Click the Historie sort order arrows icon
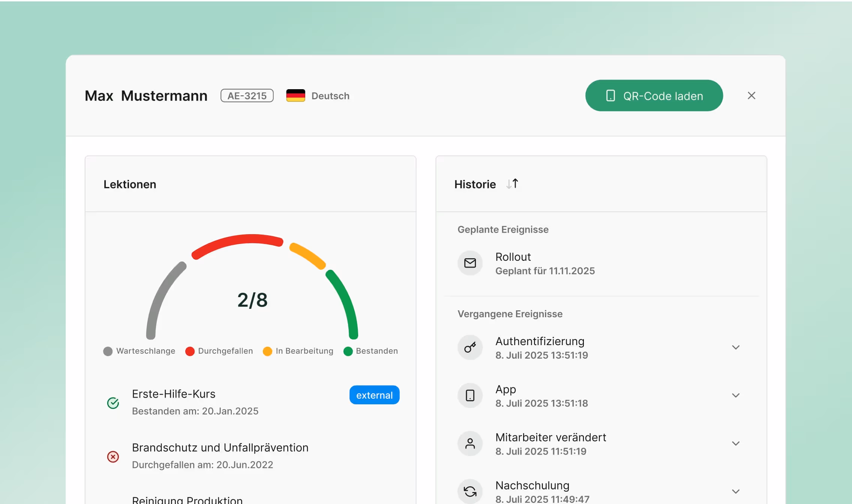 512,184
